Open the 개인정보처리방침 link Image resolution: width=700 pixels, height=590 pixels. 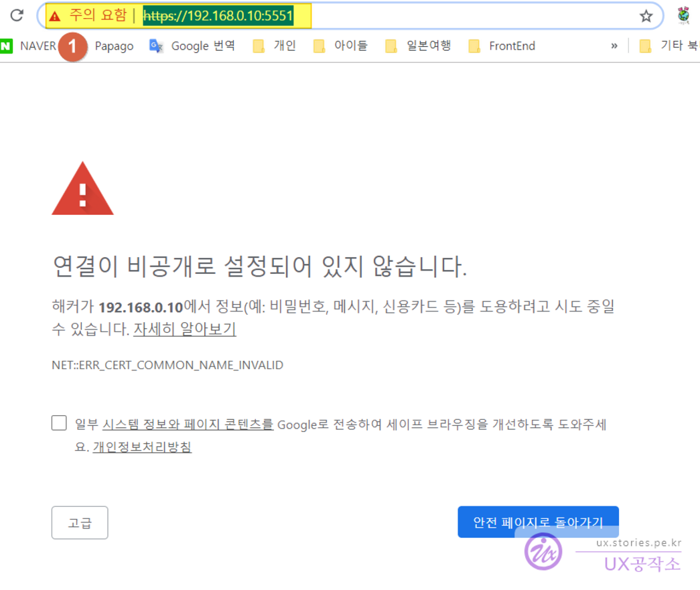point(142,447)
